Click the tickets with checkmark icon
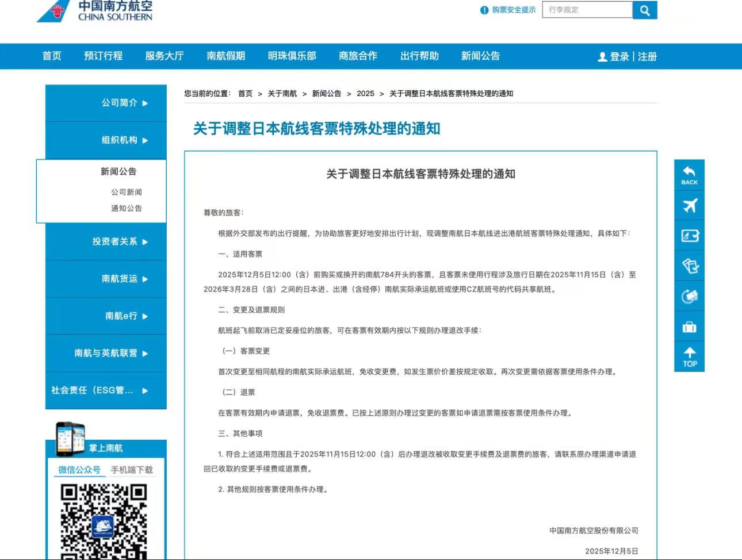 (689, 266)
